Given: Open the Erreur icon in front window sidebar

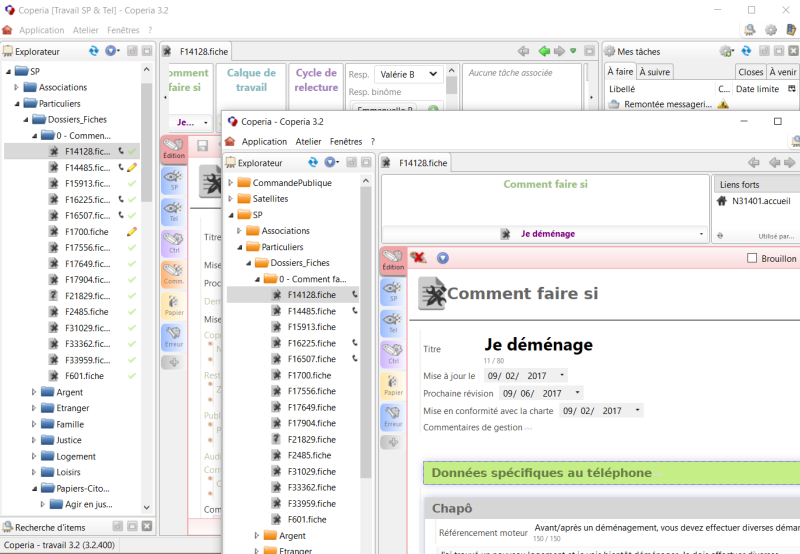Looking at the screenshot, I should [x=393, y=416].
